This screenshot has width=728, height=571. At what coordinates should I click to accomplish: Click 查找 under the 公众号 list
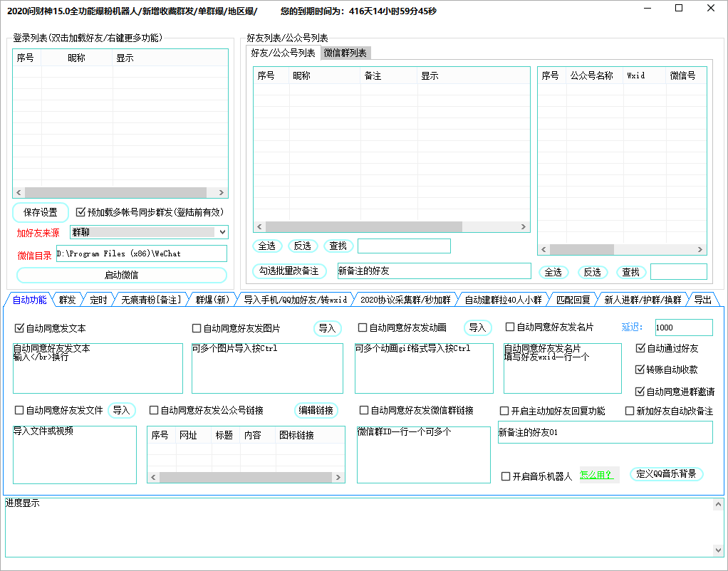[630, 272]
